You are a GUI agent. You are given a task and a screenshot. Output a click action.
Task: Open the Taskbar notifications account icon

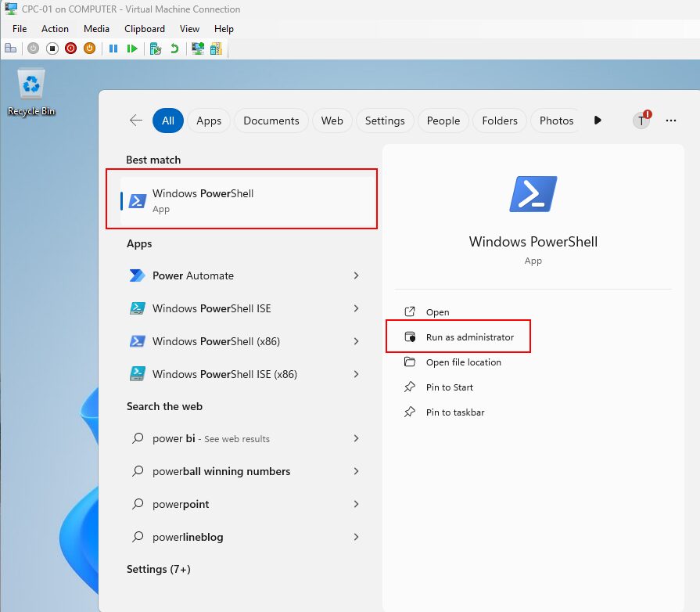[641, 120]
